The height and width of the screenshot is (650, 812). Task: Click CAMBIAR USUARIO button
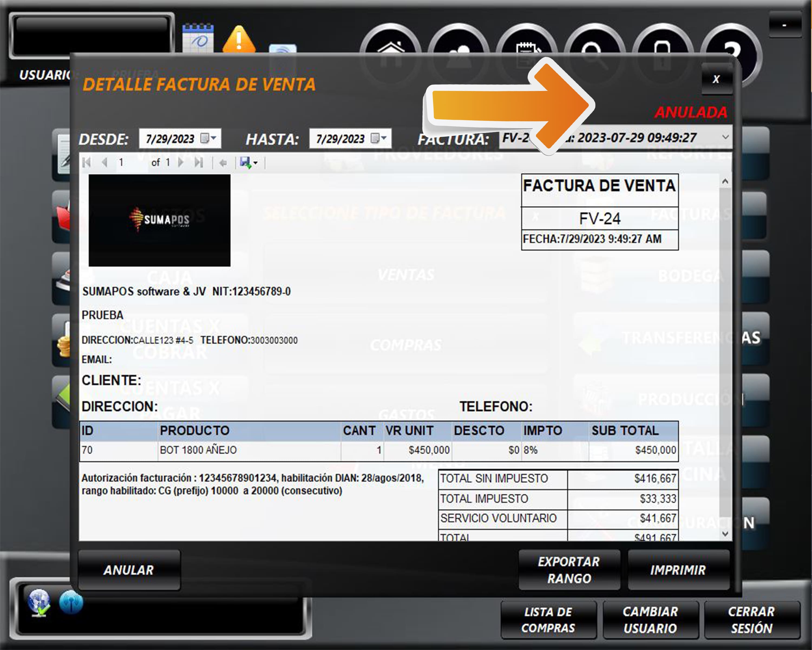(x=650, y=620)
